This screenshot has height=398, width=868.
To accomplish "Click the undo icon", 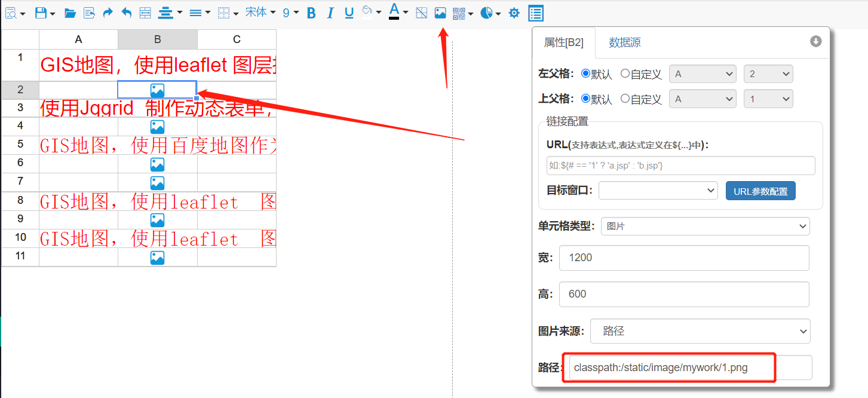I will (126, 13).
